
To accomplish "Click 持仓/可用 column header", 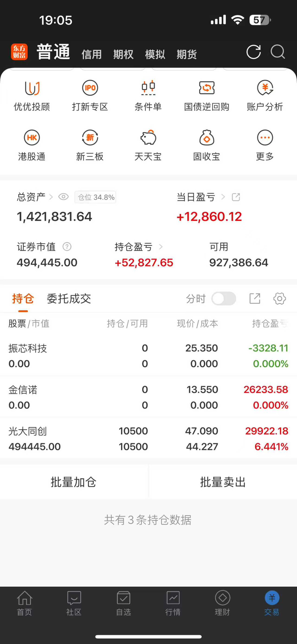I will 127,324.
